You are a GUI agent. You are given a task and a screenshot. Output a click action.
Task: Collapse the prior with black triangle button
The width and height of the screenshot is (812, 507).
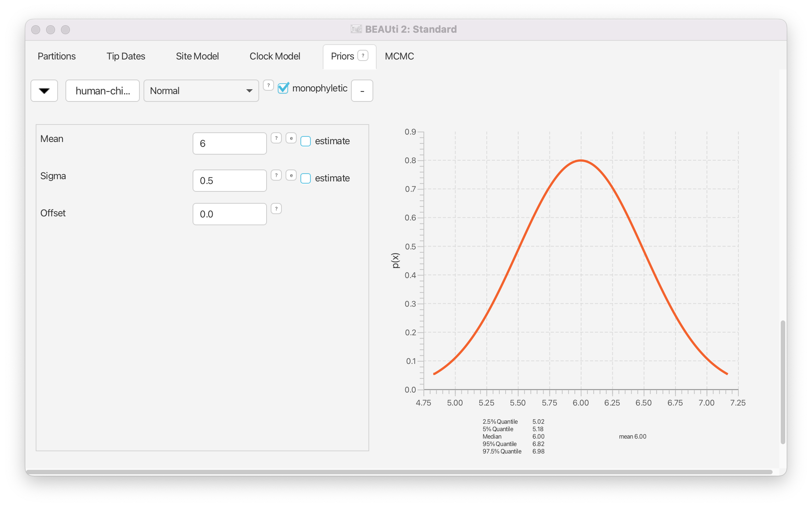tap(44, 91)
